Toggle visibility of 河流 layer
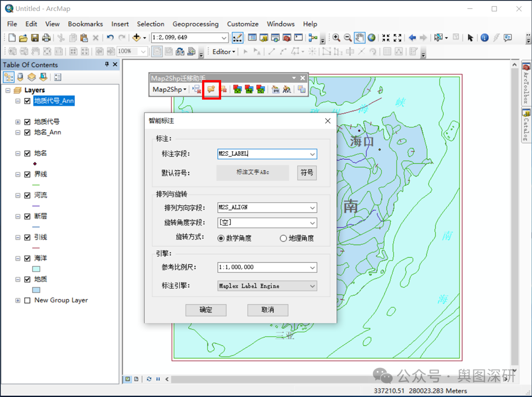Screen dimensions: 532x397 click(27, 195)
